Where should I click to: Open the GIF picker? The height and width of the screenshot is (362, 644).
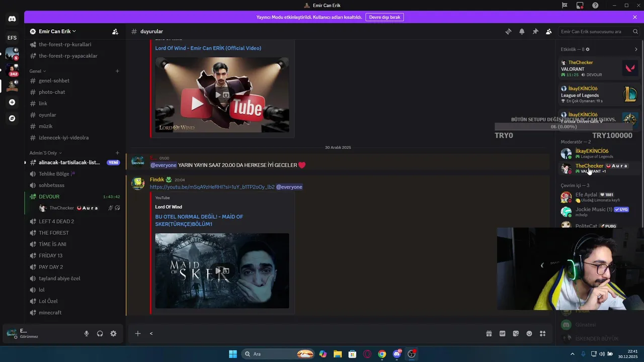click(502, 333)
